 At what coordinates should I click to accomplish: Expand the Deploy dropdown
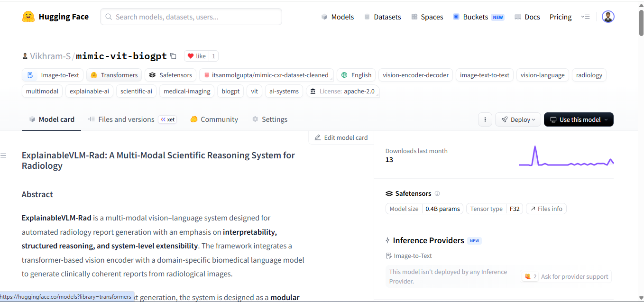click(518, 119)
